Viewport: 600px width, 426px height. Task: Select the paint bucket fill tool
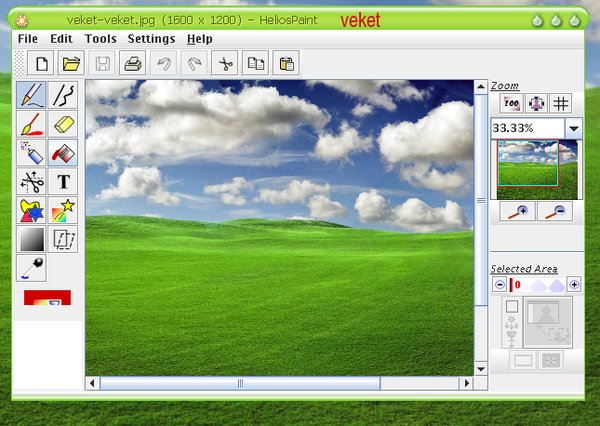(x=63, y=153)
